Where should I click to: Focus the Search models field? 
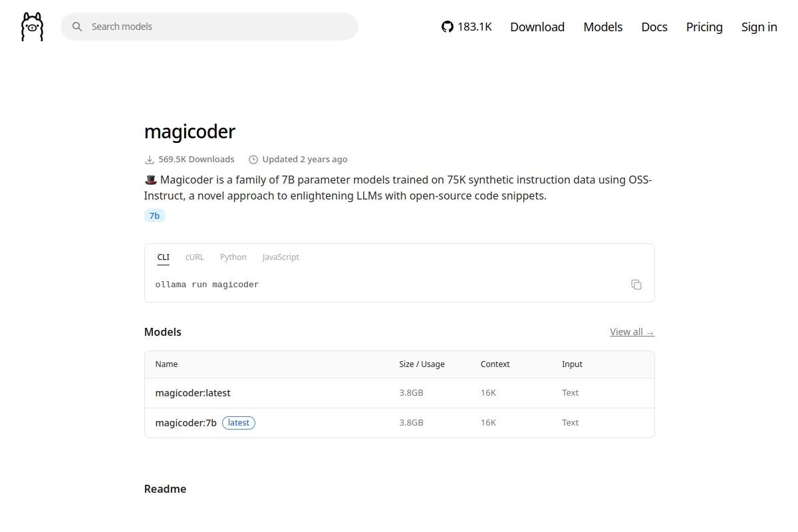tap(209, 27)
